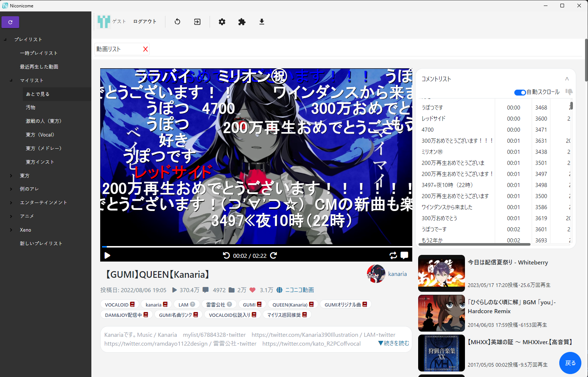588x377 pixels.
Task: Play the video with the play button
Action: click(x=107, y=255)
